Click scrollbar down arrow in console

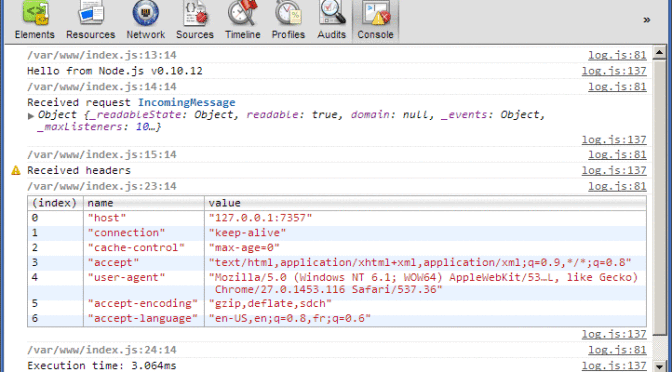(660, 365)
